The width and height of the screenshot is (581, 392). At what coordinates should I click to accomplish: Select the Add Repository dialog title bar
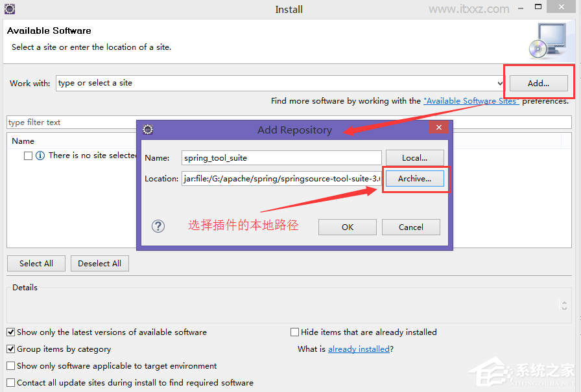pos(294,130)
